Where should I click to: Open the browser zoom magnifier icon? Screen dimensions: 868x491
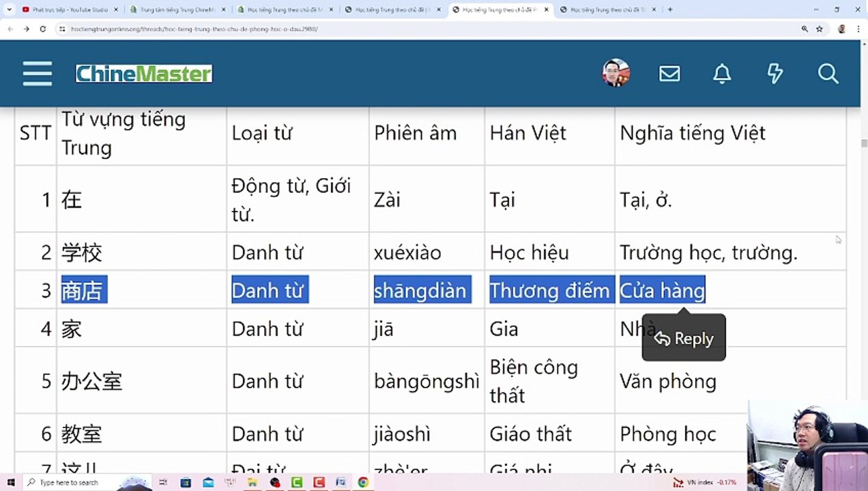pos(805,29)
